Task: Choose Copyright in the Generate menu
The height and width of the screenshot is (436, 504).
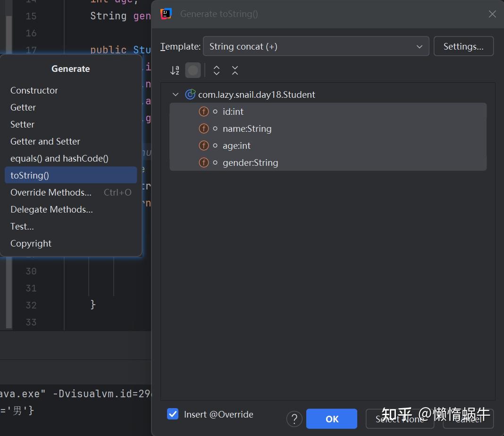Action: pos(71,243)
